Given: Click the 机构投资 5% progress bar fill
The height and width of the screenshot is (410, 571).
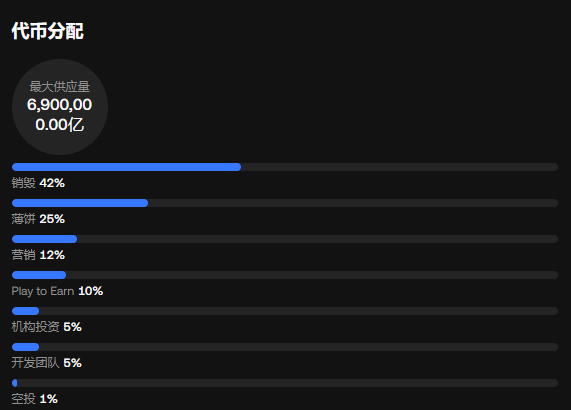Looking at the screenshot, I should tap(25, 311).
